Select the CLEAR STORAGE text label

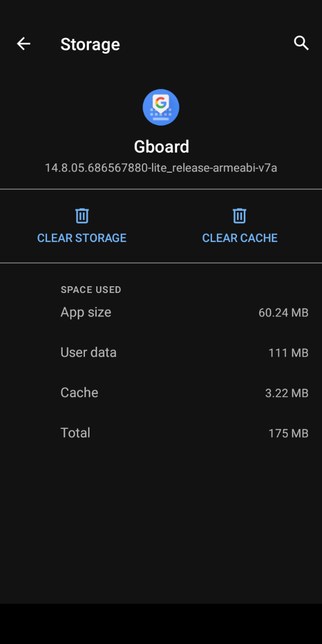click(x=82, y=238)
